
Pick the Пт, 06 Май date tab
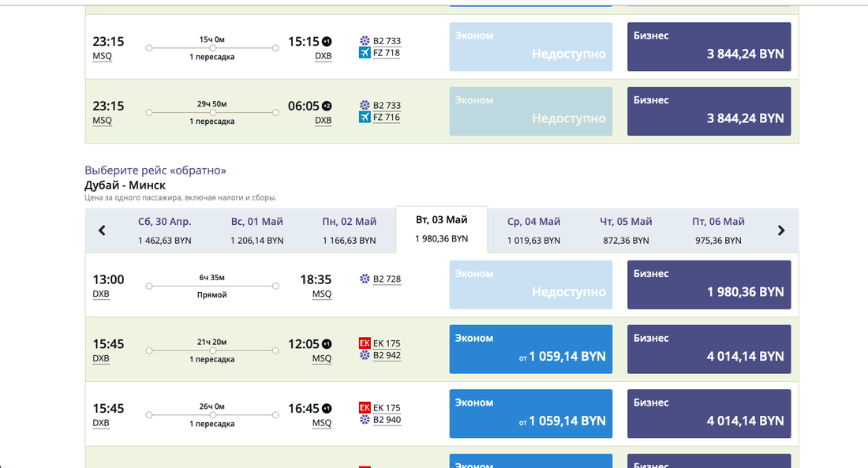[718, 230]
